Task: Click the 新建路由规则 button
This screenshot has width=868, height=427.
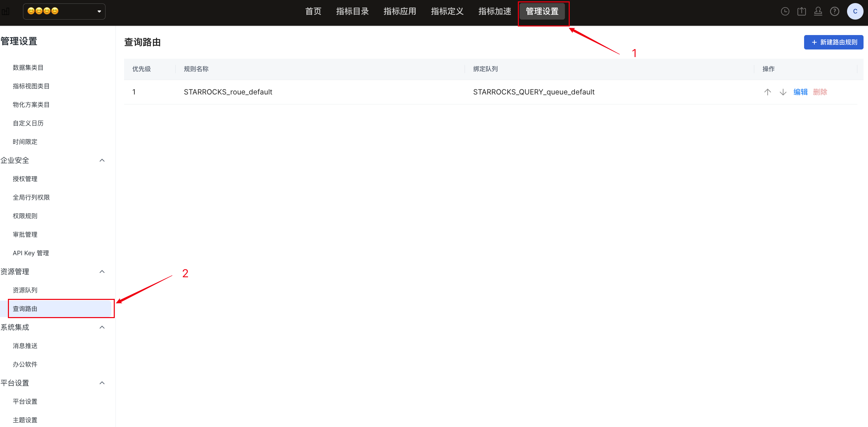Action: click(833, 42)
